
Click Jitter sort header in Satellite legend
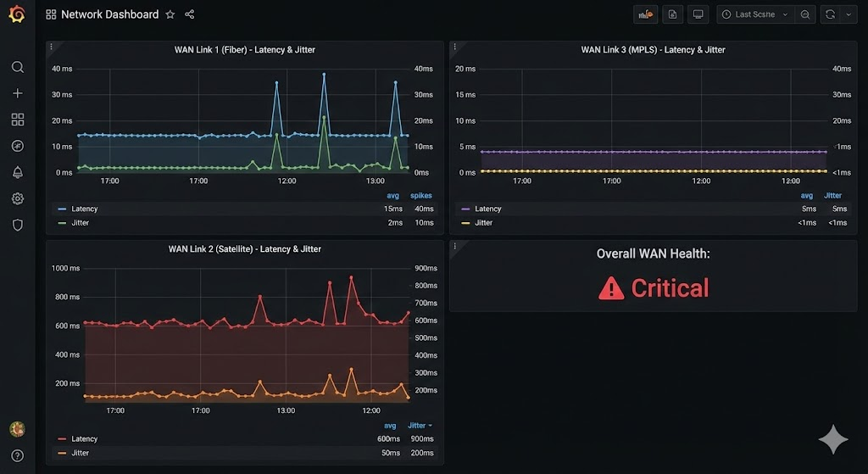coord(420,426)
